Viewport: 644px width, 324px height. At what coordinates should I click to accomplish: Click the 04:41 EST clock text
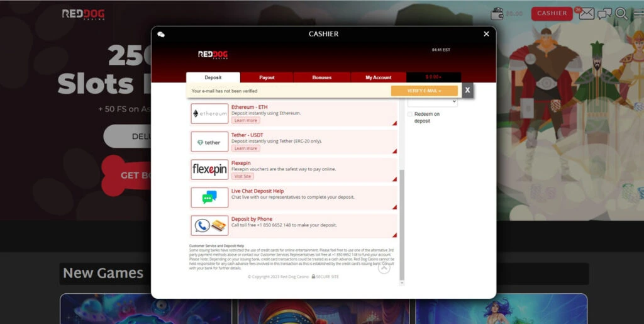click(x=441, y=50)
